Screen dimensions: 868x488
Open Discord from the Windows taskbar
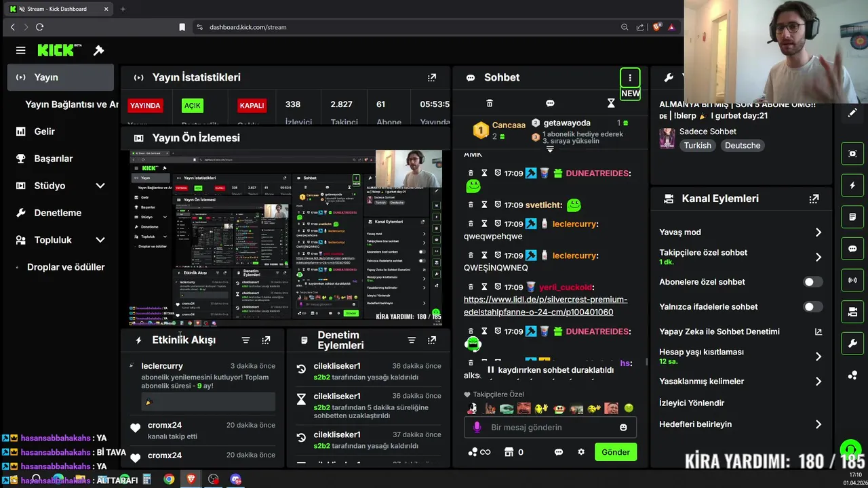(x=235, y=479)
